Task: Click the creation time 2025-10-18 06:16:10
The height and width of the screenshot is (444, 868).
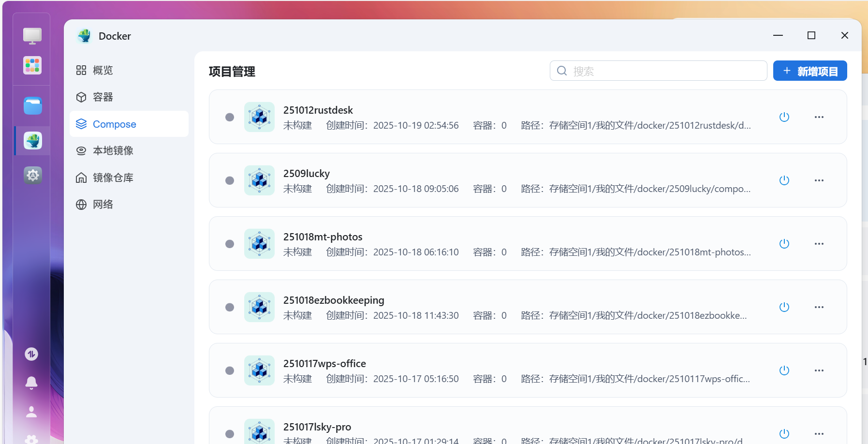Action: click(x=416, y=252)
